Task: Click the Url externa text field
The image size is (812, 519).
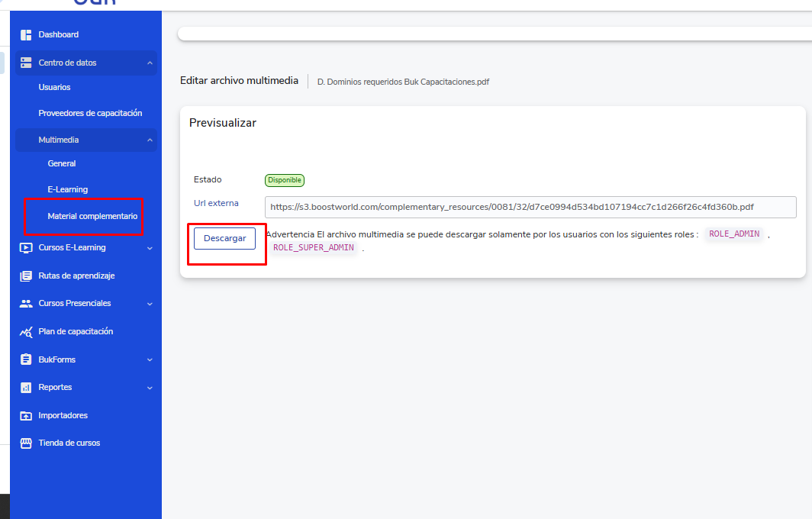Action: [x=530, y=207]
